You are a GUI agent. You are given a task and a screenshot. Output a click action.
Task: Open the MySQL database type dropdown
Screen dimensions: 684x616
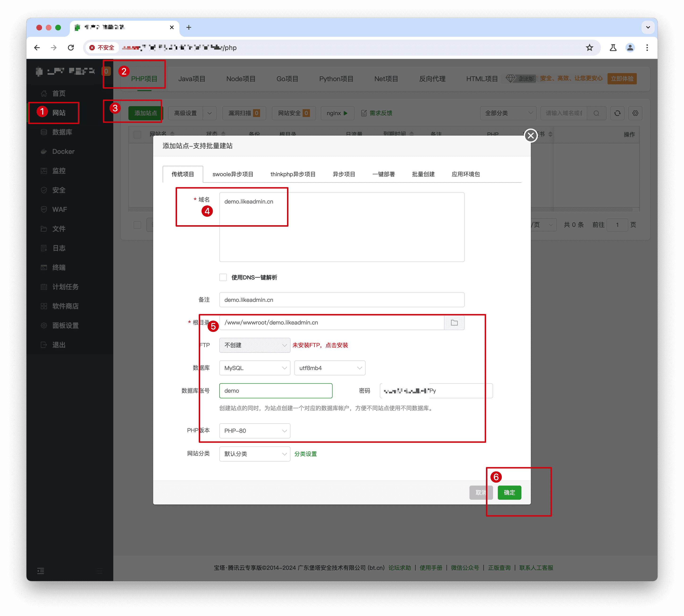(255, 368)
